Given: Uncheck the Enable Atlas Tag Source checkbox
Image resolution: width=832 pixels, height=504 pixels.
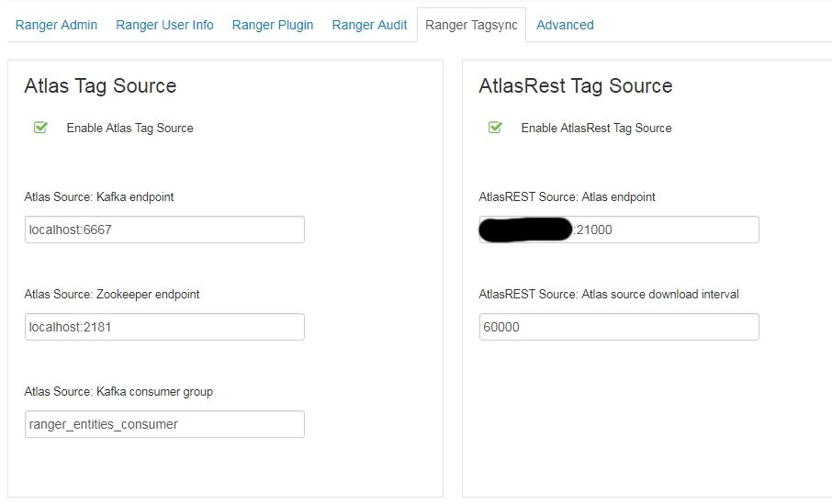Looking at the screenshot, I should 40,128.
